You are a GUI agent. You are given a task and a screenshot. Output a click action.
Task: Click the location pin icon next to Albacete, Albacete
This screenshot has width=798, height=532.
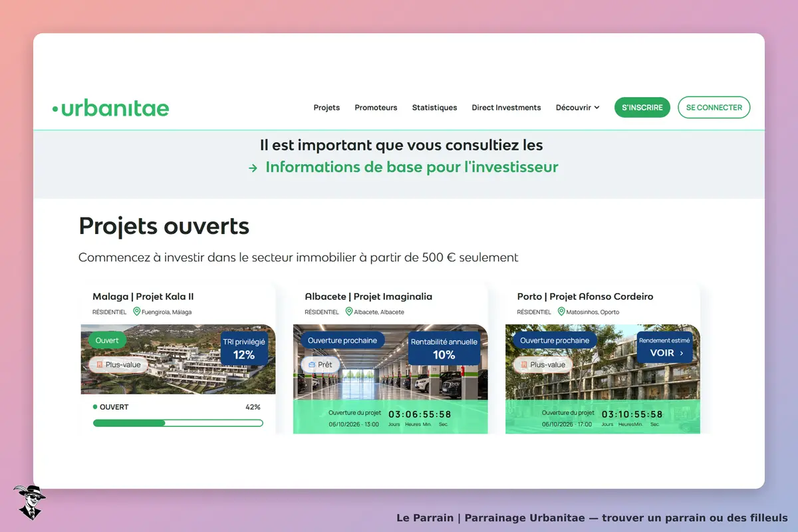coord(348,311)
